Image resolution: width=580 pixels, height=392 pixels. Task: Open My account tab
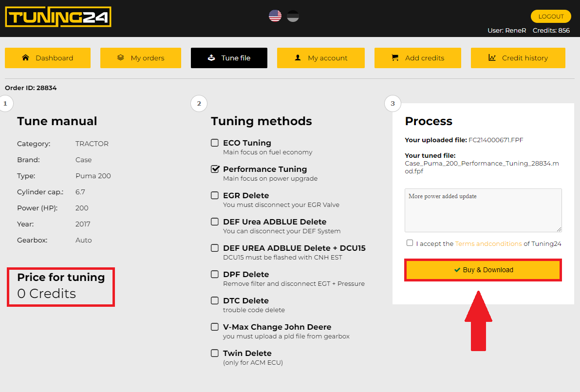click(321, 57)
